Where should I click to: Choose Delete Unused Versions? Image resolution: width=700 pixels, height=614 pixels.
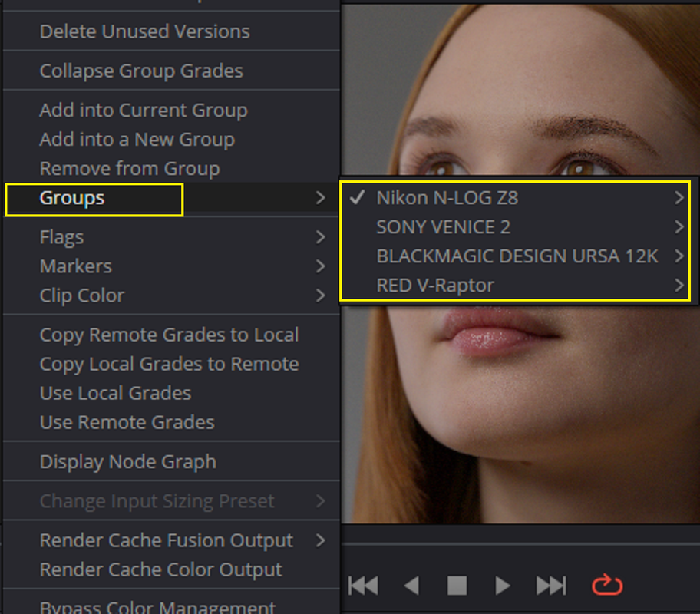pyautogui.click(x=171, y=31)
